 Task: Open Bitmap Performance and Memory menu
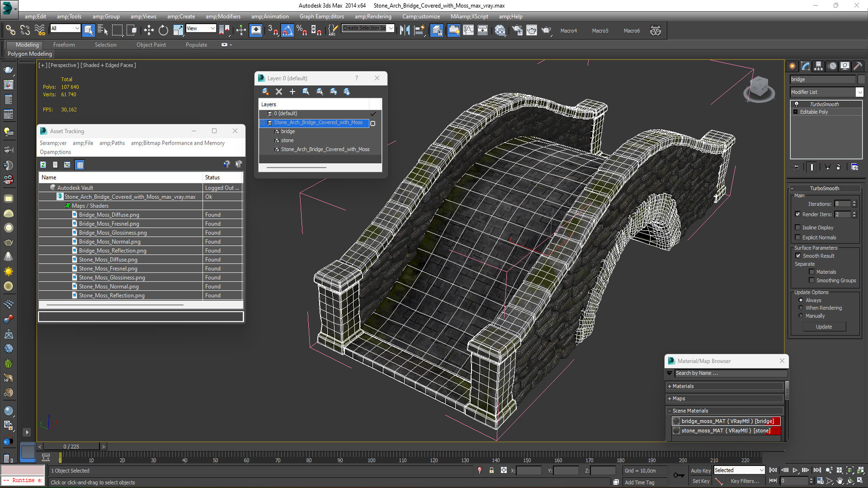178,143
